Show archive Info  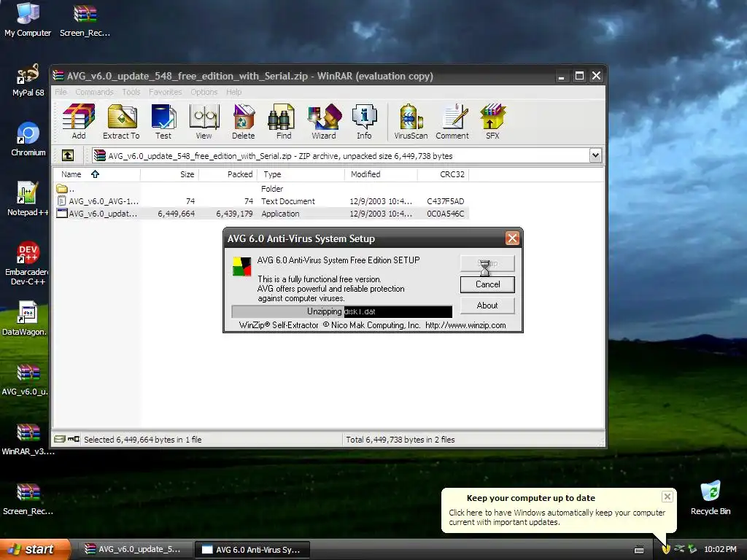[x=365, y=122]
